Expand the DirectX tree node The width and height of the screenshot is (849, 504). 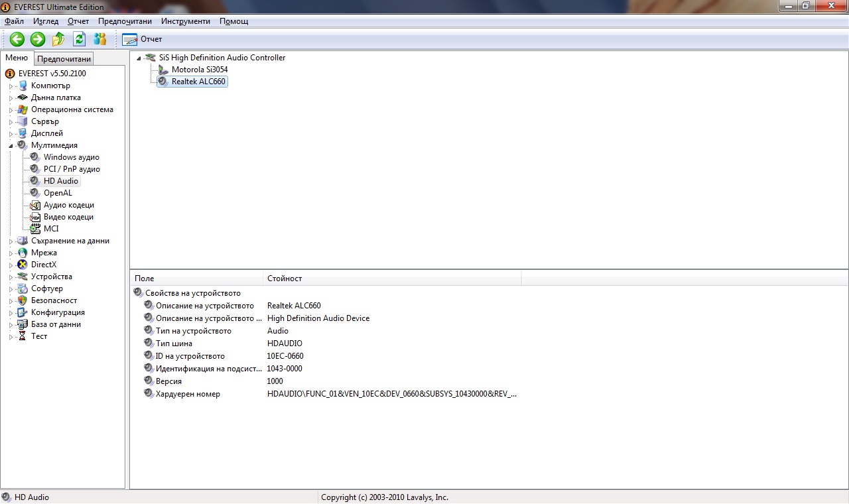(x=11, y=265)
